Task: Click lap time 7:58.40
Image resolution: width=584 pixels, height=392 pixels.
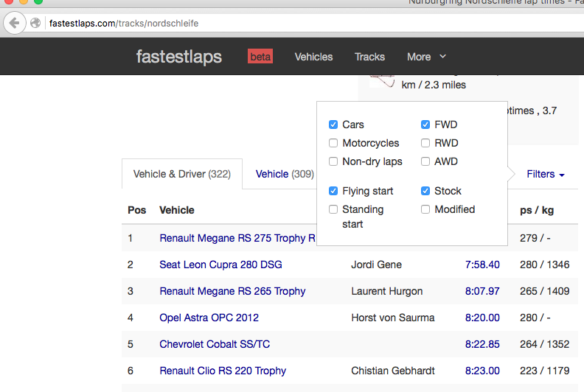Action: tap(482, 265)
